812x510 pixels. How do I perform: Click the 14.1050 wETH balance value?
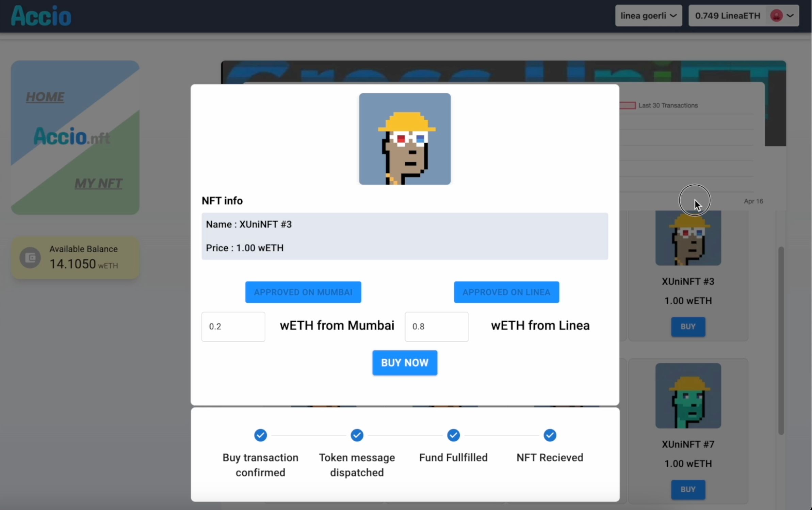(84, 264)
